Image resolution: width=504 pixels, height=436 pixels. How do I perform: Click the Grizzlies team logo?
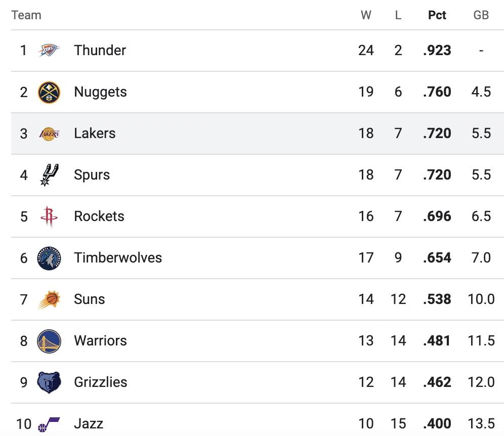coord(49,382)
